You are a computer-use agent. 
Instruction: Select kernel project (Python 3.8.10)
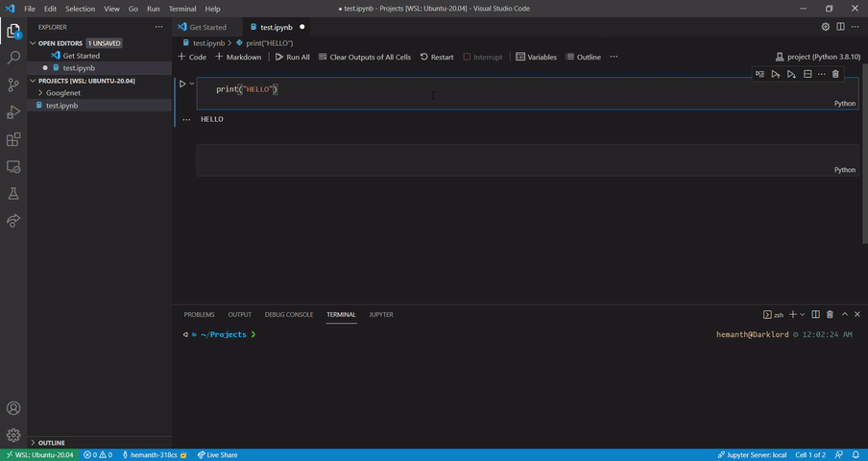(818, 57)
